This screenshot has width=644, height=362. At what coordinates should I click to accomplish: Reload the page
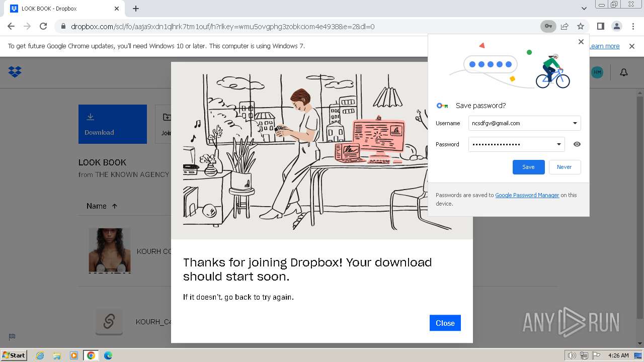point(43,26)
